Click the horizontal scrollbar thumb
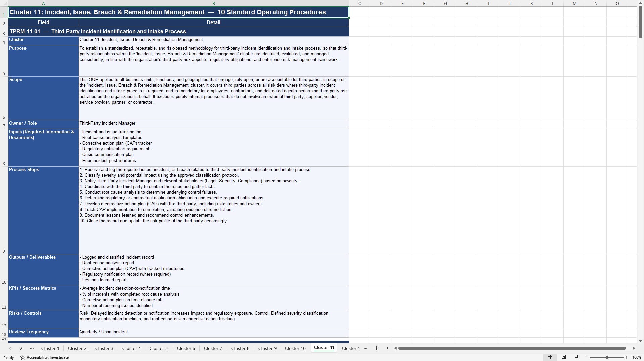644x361 pixels. point(512,348)
